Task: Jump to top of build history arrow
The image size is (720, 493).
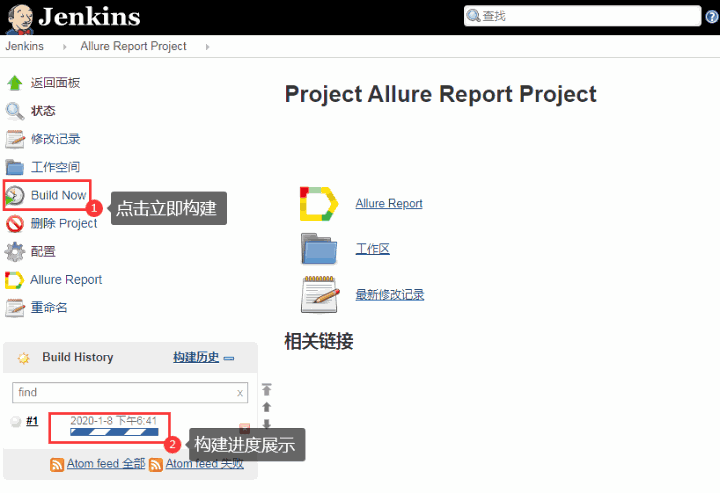Action: click(x=266, y=389)
